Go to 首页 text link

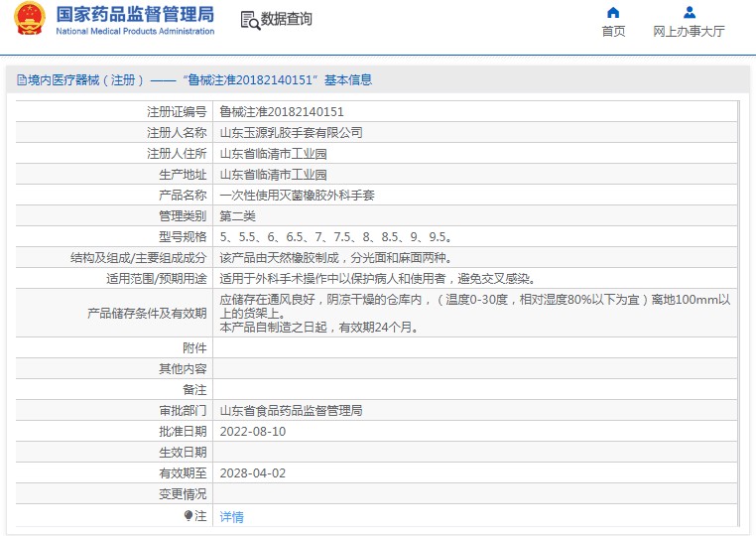[613, 32]
